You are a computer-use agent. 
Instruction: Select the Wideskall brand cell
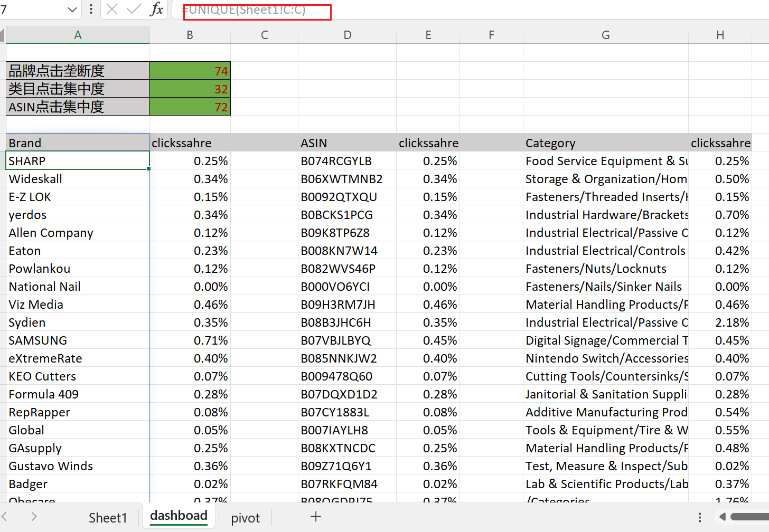[x=78, y=178]
